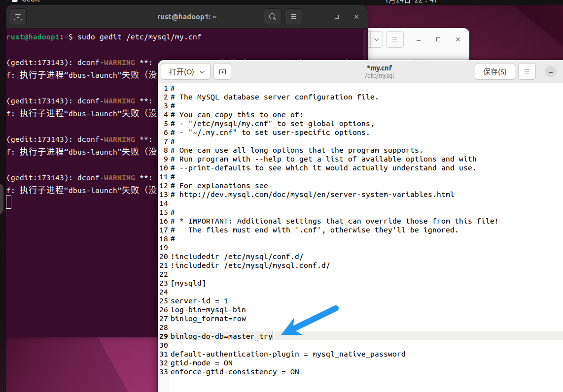Click the server-system-variables.html URL line
Image resolution: width=563 pixels, height=392 pixels.
(x=313, y=195)
